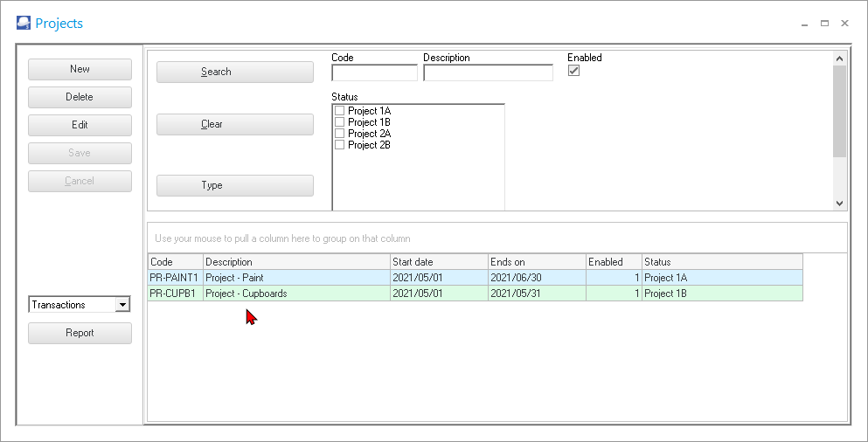Viewport: 868px width, 442px height.
Task: Open the Transactions dropdown
Action: [122, 305]
